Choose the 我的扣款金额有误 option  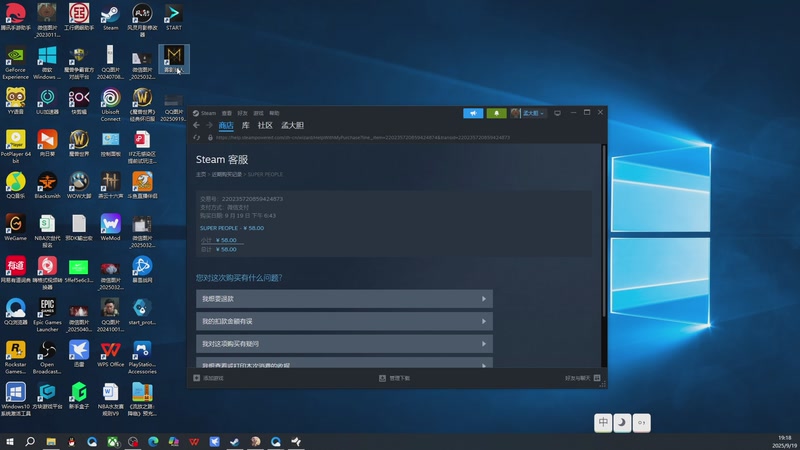344,321
